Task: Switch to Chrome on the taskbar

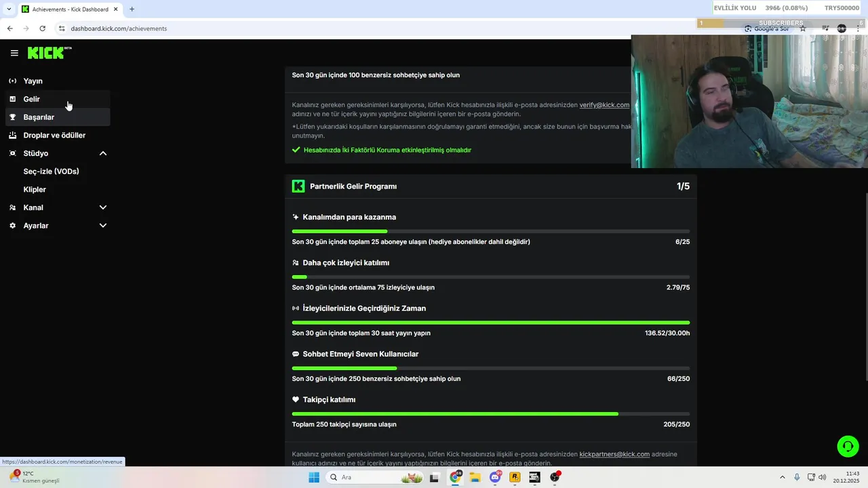Action: click(455, 477)
